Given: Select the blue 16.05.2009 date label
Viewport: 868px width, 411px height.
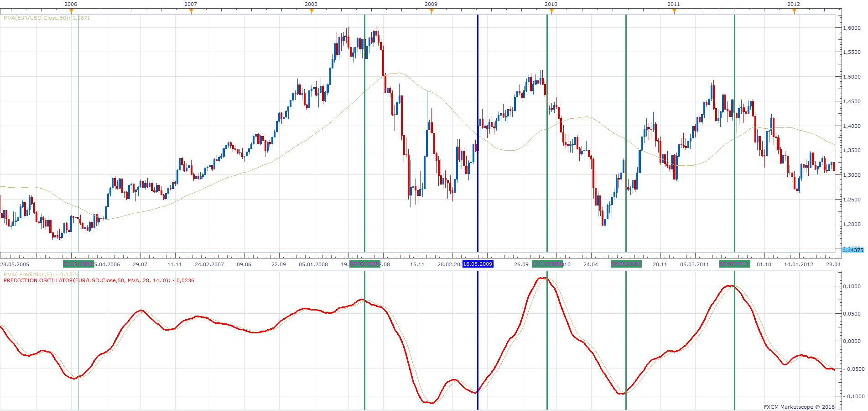Looking at the screenshot, I should pos(478,264).
